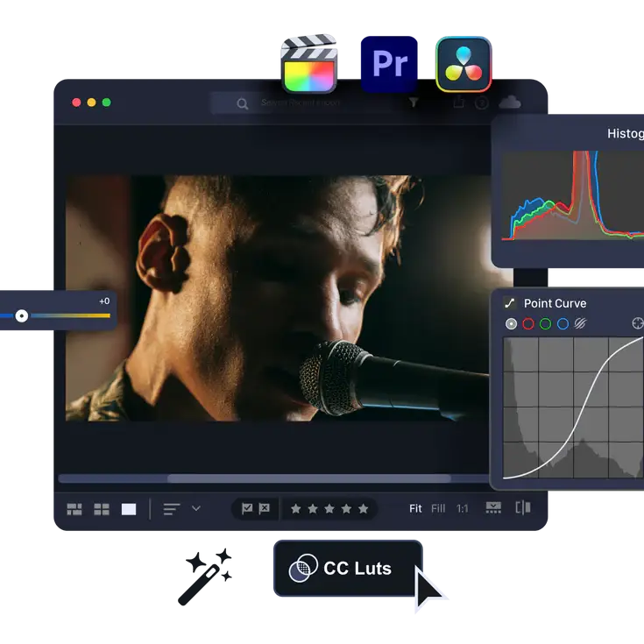This screenshot has height=644, width=644.
Task: Select the striped saturation curve channel
Action: point(580,323)
